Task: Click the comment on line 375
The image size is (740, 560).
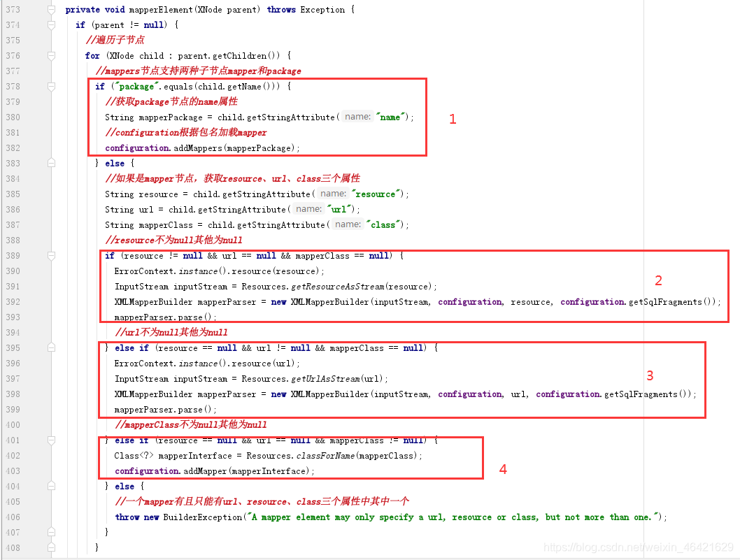Action: click(115, 40)
